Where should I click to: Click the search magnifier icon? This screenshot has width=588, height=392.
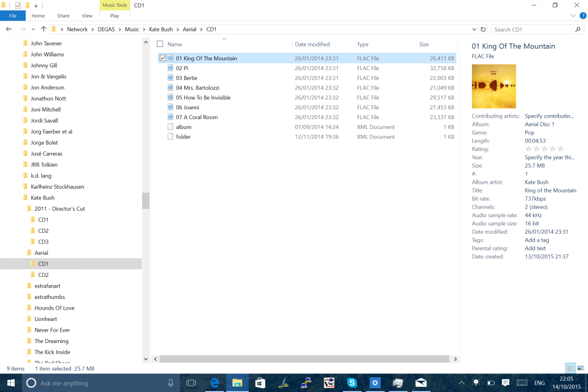click(x=578, y=29)
